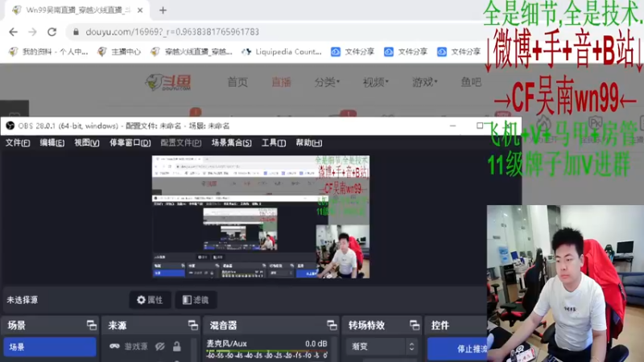The height and width of the screenshot is (362, 644).
Task: Switch to the Wn99吴南直播 browser tab
Action: 76,10
